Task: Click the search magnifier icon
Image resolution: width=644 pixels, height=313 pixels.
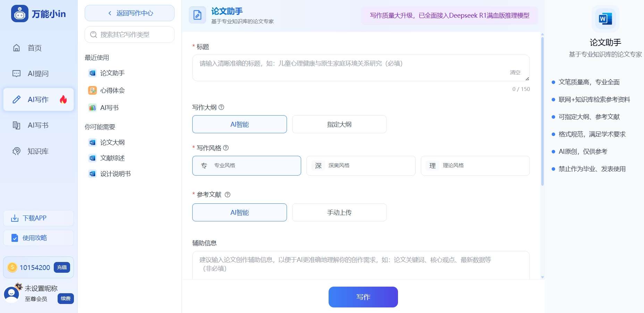Action: click(x=93, y=35)
